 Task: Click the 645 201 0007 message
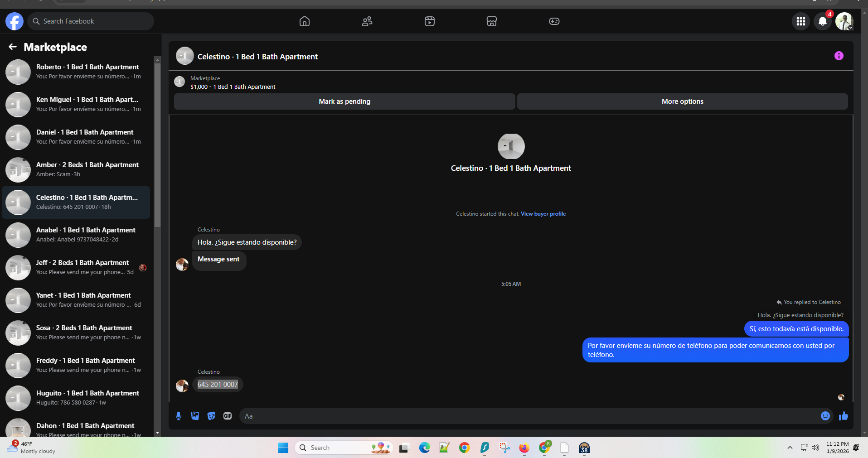click(x=218, y=384)
